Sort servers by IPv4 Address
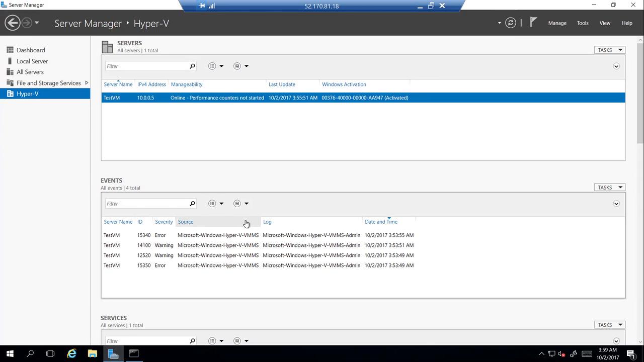 coord(151,84)
